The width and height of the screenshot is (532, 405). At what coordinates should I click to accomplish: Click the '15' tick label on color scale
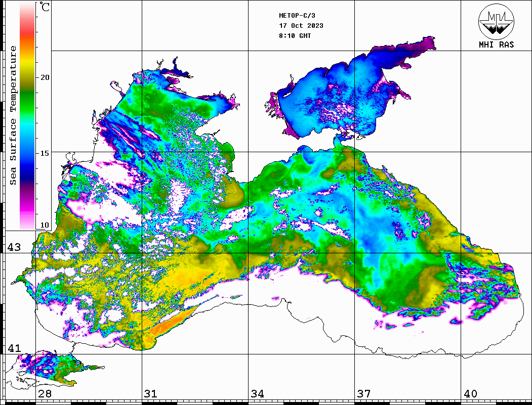click(x=45, y=153)
